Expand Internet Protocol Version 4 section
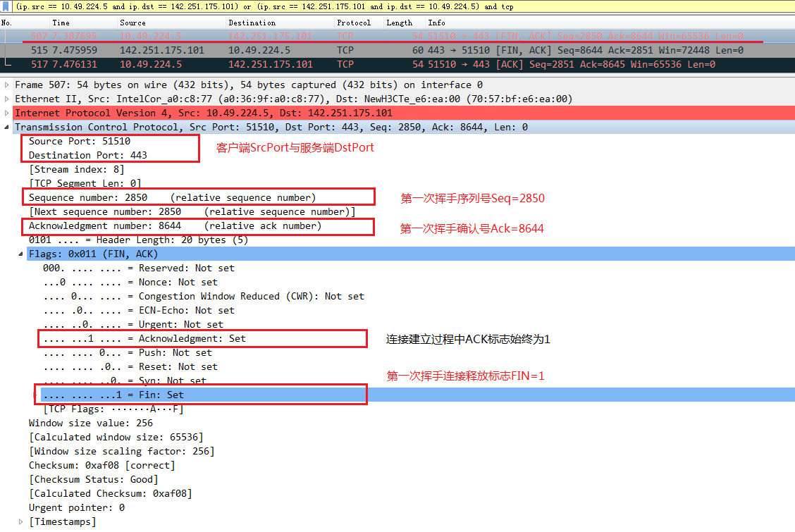The height and width of the screenshot is (532, 795). 7,113
